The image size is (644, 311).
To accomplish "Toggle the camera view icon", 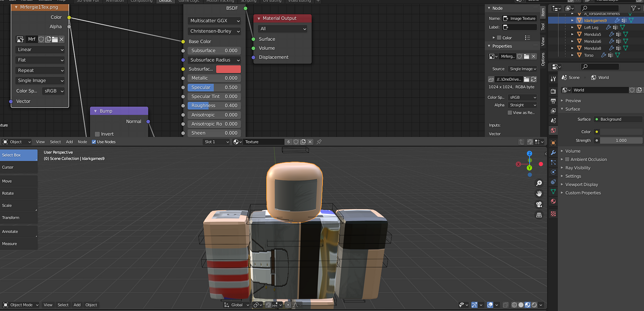I will (539, 205).
